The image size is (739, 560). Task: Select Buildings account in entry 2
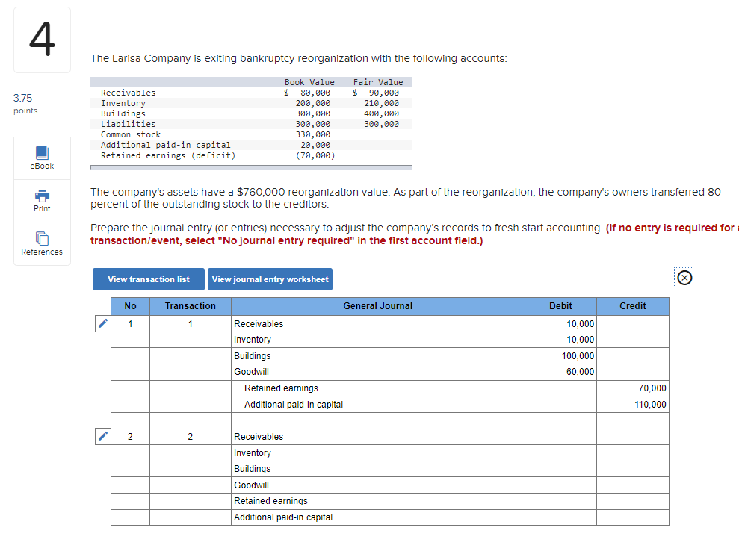pos(377,469)
